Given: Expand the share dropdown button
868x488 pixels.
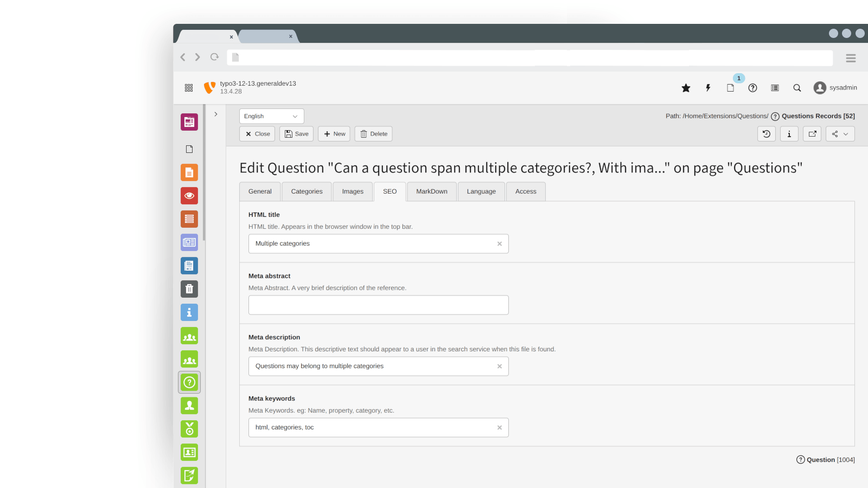Looking at the screenshot, I should point(840,134).
